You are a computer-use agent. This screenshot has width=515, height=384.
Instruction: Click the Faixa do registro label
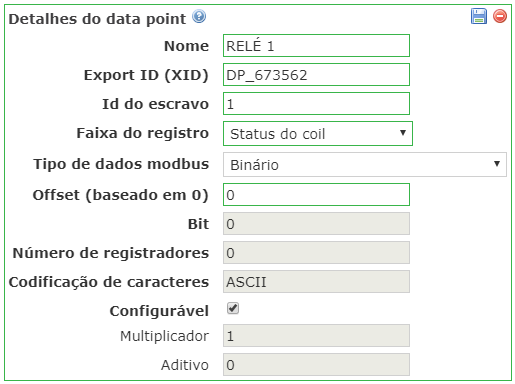143,133
